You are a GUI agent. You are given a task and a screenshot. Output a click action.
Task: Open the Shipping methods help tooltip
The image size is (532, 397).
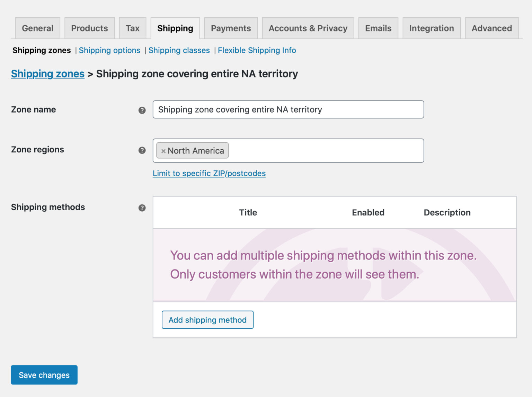click(x=142, y=208)
